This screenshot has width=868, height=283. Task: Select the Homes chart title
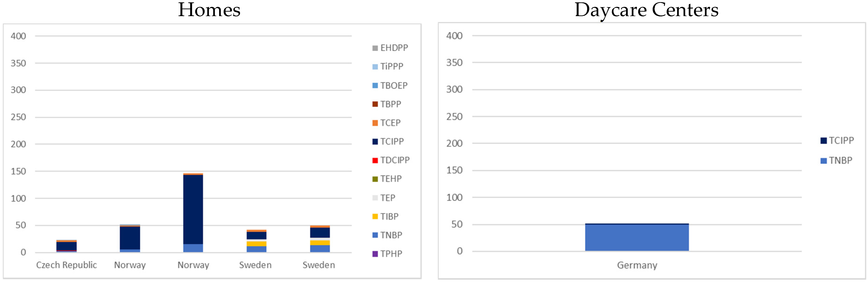pyautogui.click(x=209, y=10)
